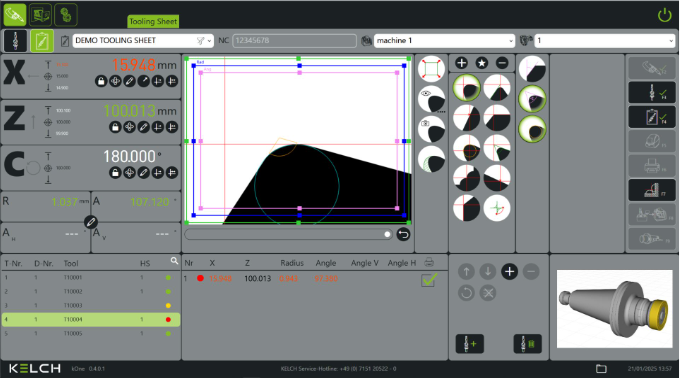Click the camera snapshot contour icon
This screenshot has height=390, width=680.
pyautogui.click(x=432, y=129)
